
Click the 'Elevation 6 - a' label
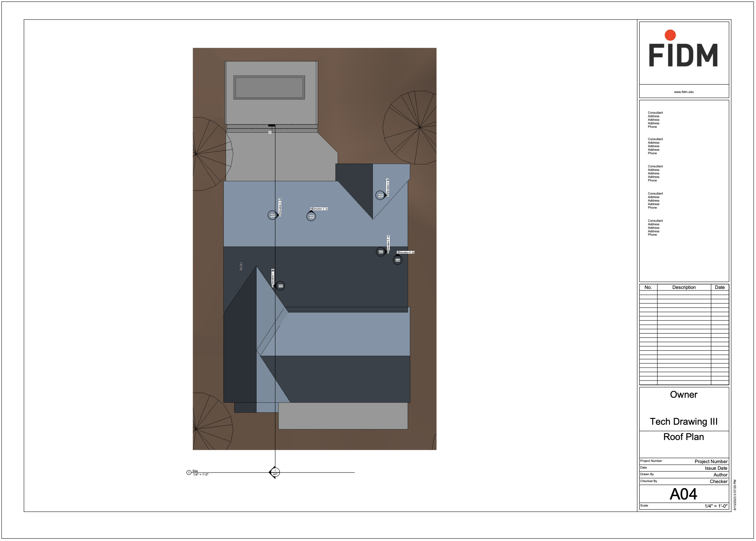405,252
